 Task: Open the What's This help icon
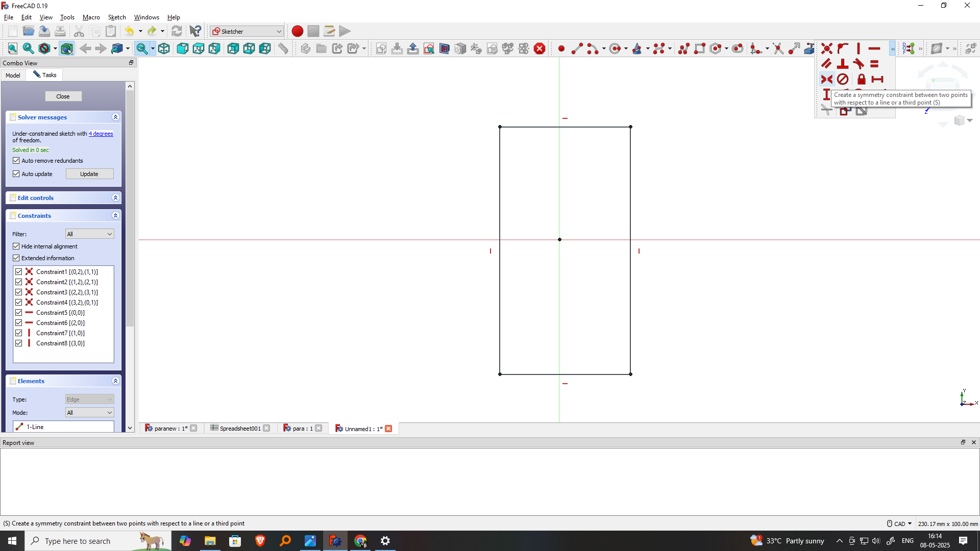click(x=195, y=31)
